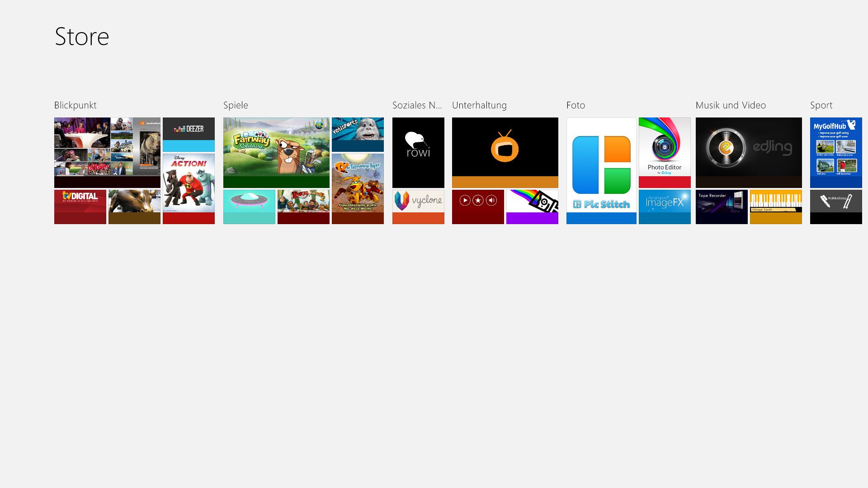This screenshot has height=488, width=868.
Task: Open the Spiele category heading
Action: pyautogui.click(x=236, y=105)
